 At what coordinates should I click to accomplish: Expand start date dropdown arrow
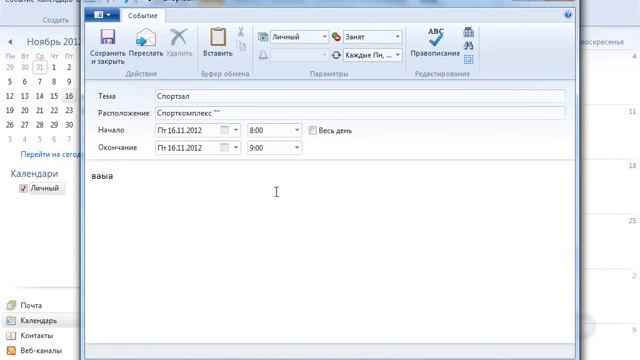pyautogui.click(x=236, y=130)
